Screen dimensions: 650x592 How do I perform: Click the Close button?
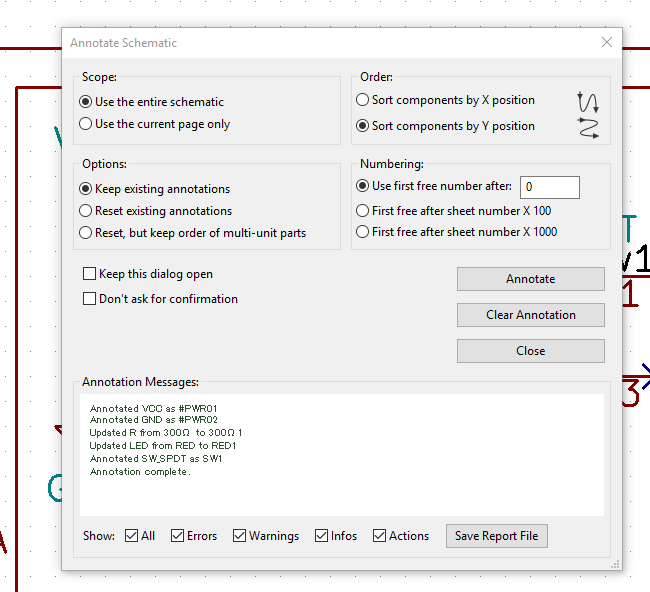coord(531,351)
